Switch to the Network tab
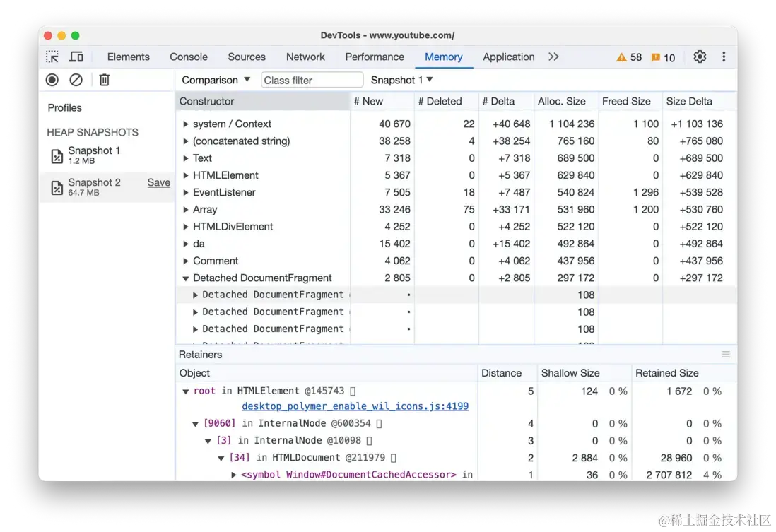Screen dimensions: 776x532 coord(305,57)
